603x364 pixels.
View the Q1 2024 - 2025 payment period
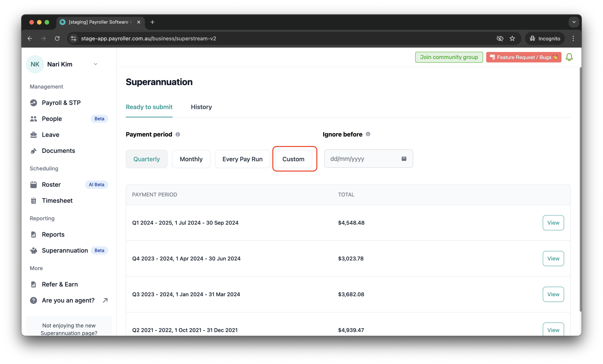pos(553,223)
